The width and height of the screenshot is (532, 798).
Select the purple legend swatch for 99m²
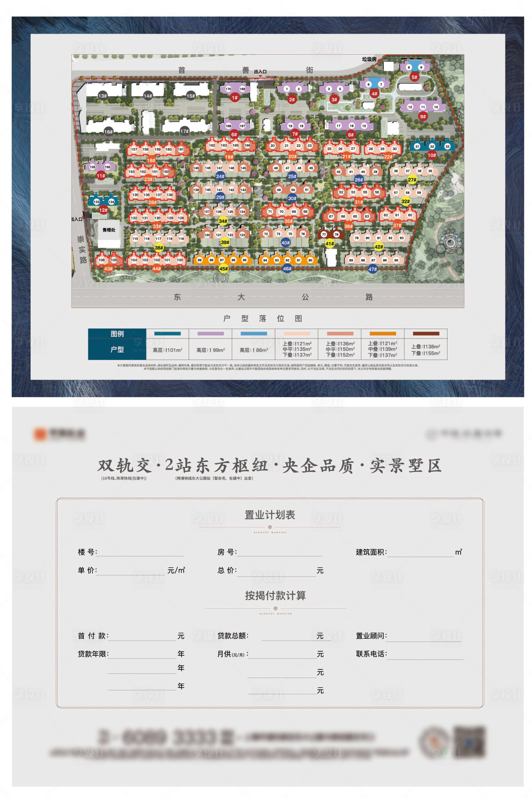[211, 333]
